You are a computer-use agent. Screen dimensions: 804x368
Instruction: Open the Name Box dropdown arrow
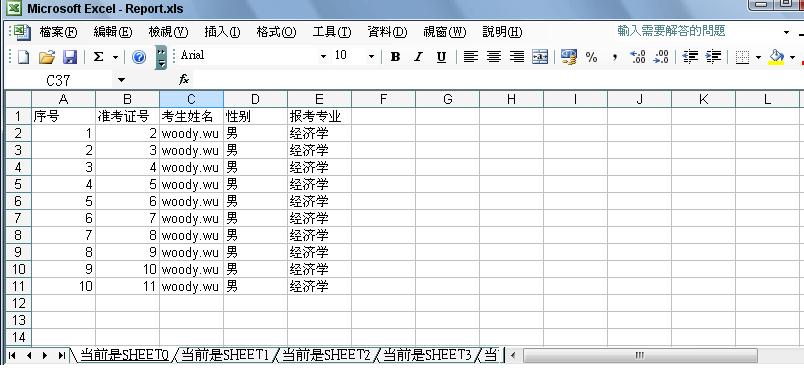click(x=121, y=80)
